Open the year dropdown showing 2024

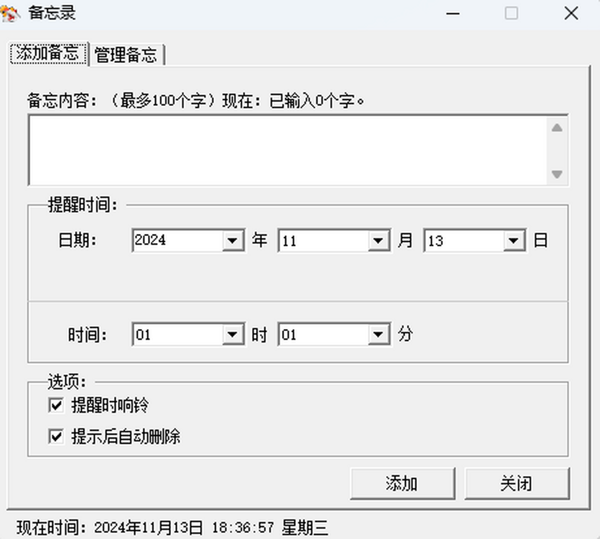(232, 241)
